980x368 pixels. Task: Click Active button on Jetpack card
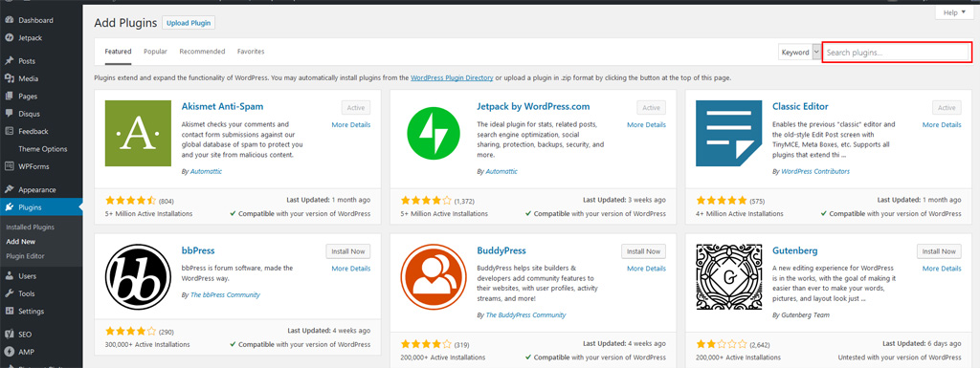click(x=651, y=108)
